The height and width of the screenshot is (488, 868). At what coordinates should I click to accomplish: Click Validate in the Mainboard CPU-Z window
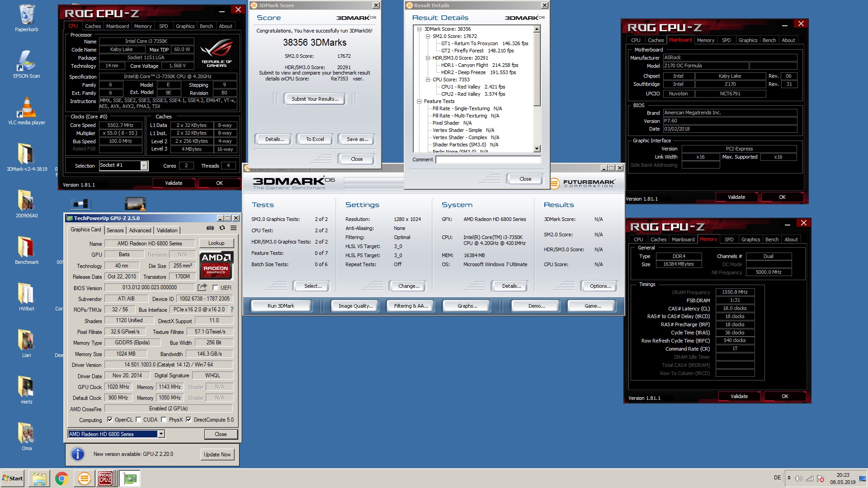pyautogui.click(x=736, y=197)
